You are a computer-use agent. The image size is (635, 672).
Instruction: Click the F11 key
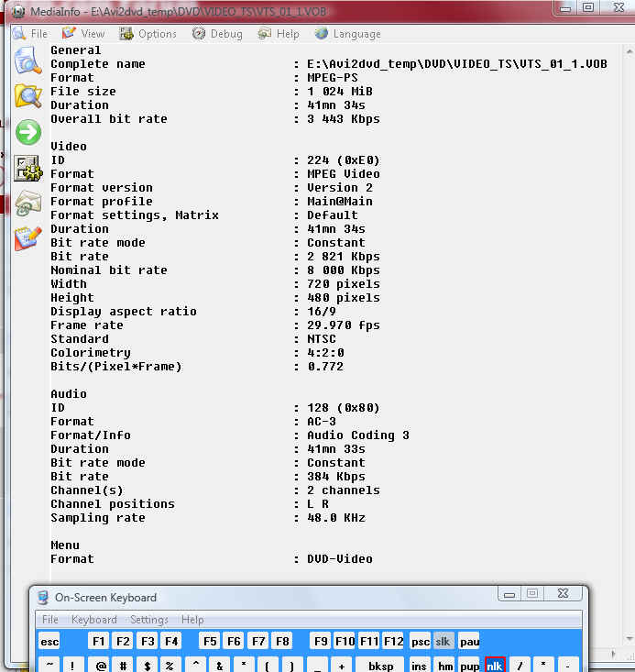pyautogui.click(x=369, y=641)
